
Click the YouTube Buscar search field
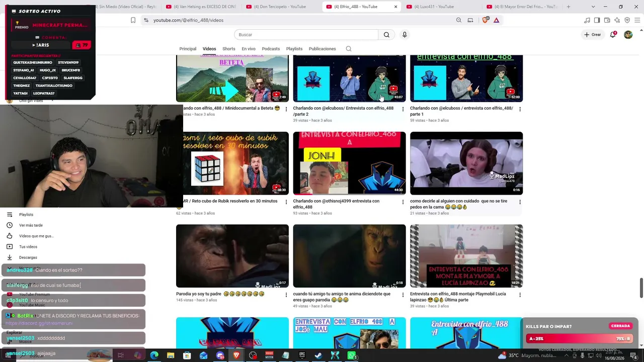[306, 35]
